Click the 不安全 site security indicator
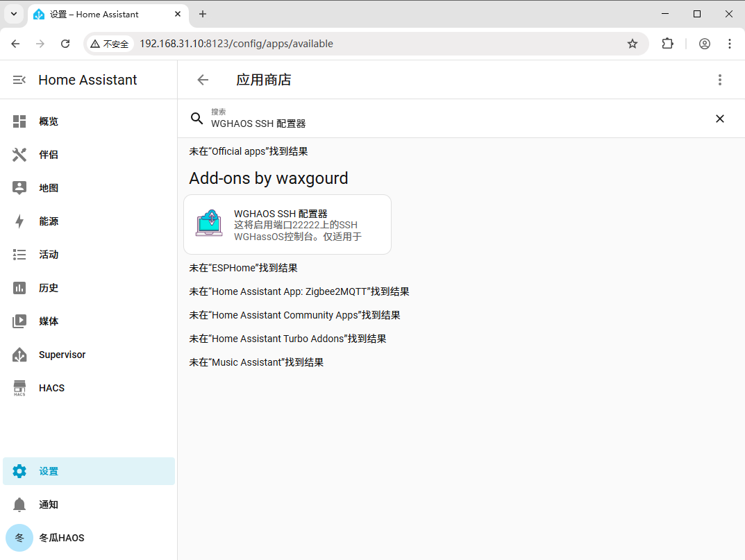This screenshot has height=560, width=745. pyautogui.click(x=110, y=44)
